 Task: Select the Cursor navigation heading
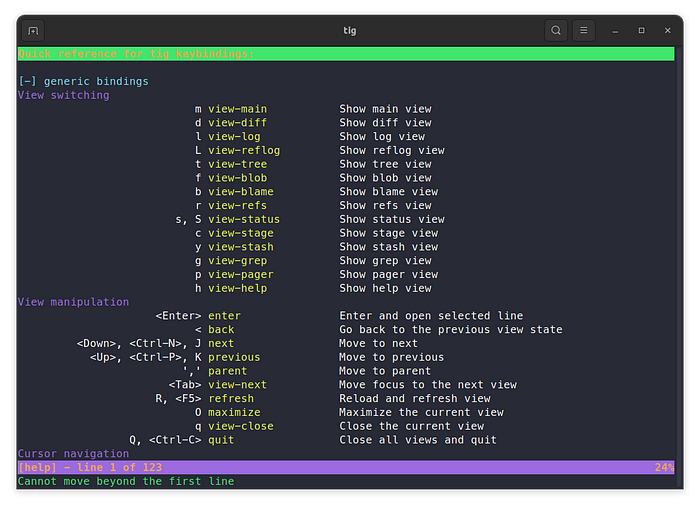coord(73,454)
